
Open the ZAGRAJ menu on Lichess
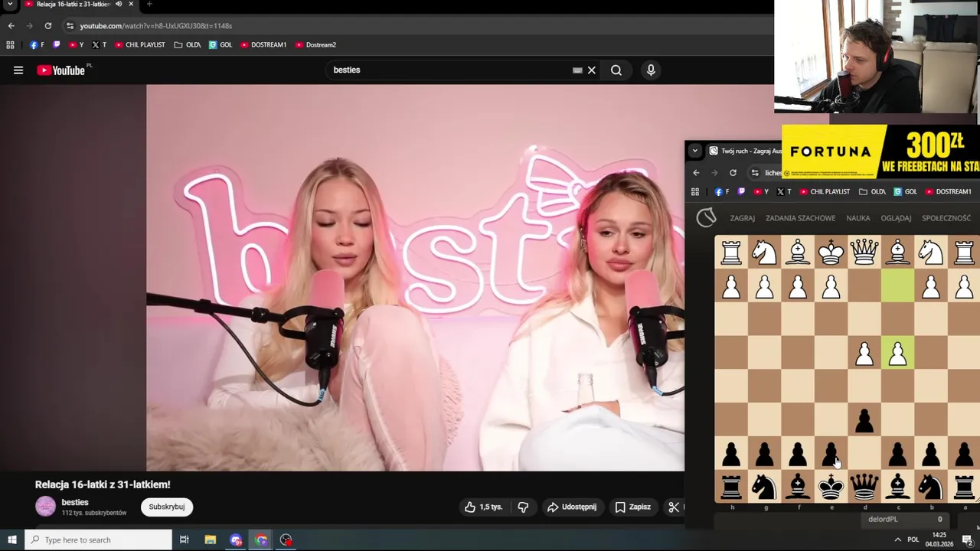pyautogui.click(x=743, y=218)
